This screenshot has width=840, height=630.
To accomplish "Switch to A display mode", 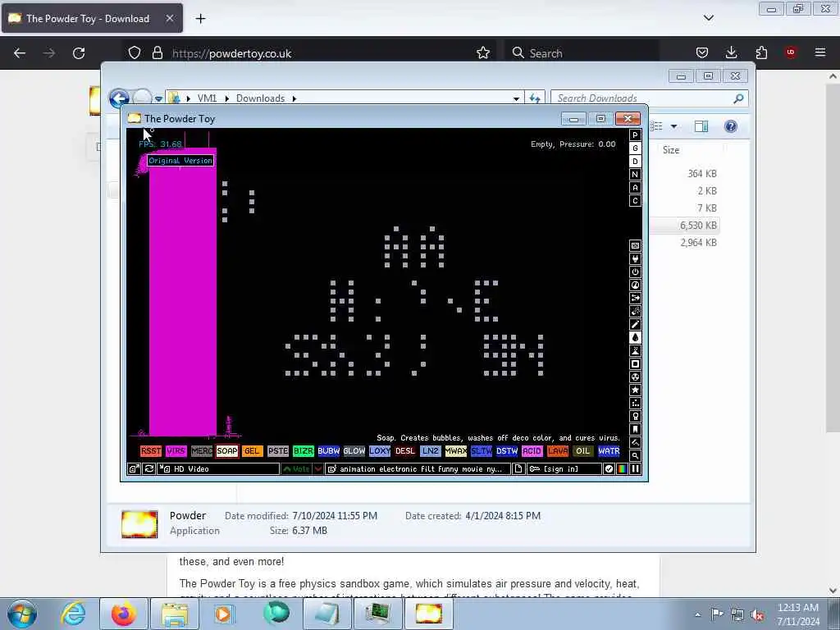I will (636, 188).
